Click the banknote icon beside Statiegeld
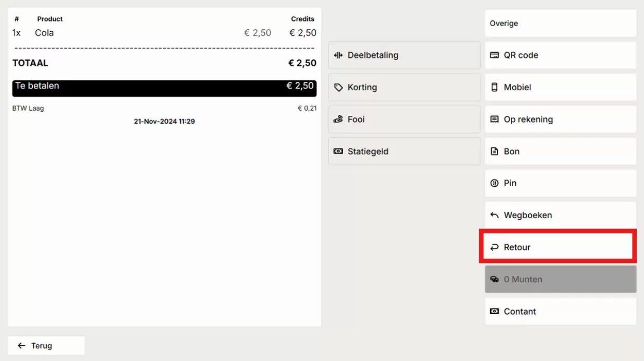The height and width of the screenshot is (361, 644). (x=338, y=152)
